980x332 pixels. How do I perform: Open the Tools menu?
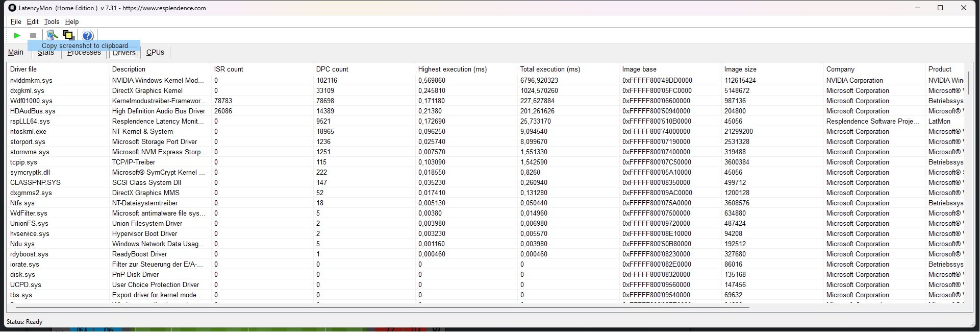(x=52, y=21)
